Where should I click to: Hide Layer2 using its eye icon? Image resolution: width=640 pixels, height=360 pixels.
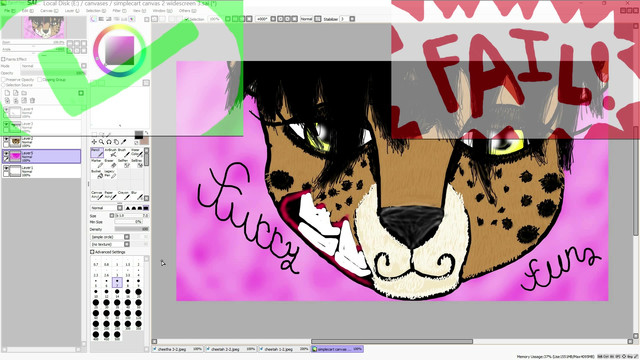click(x=6, y=140)
